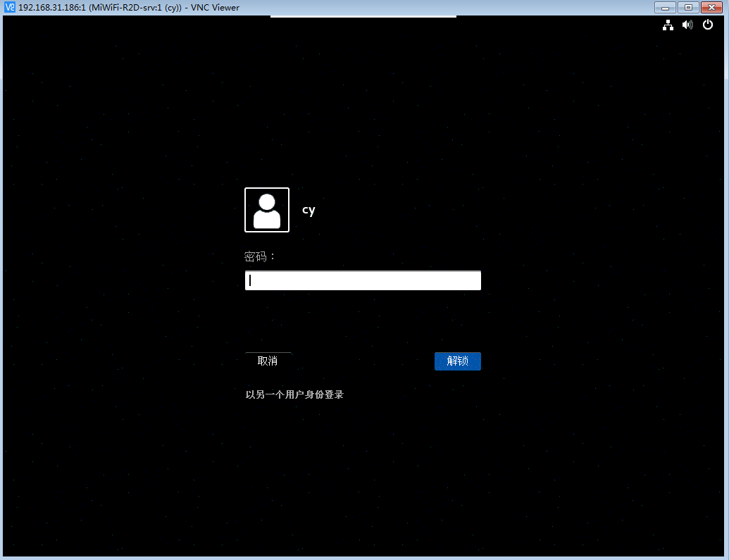Click the 密码 label text
Screen dimensions: 729x560
tap(259, 256)
